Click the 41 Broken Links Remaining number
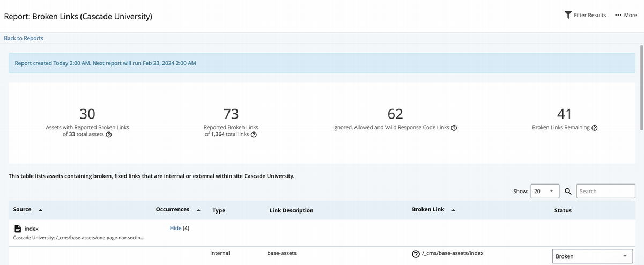Screen dimensions: 644x265 565,114
